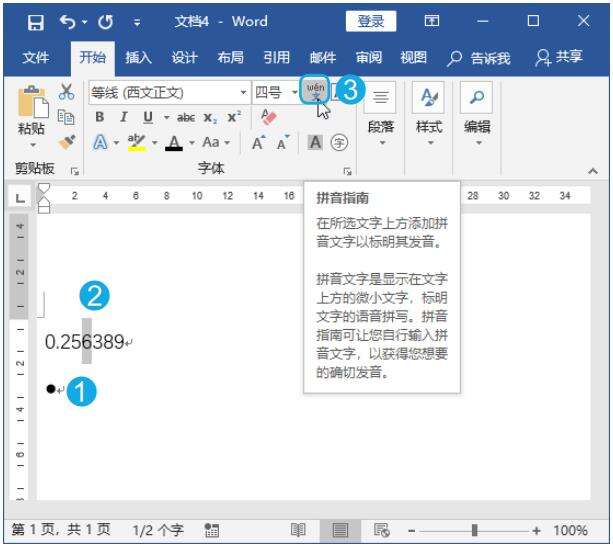Image resolution: width=613 pixels, height=548 pixels.
Task: Open the 剪贴板 dialog launcher
Action: (75, 171)
